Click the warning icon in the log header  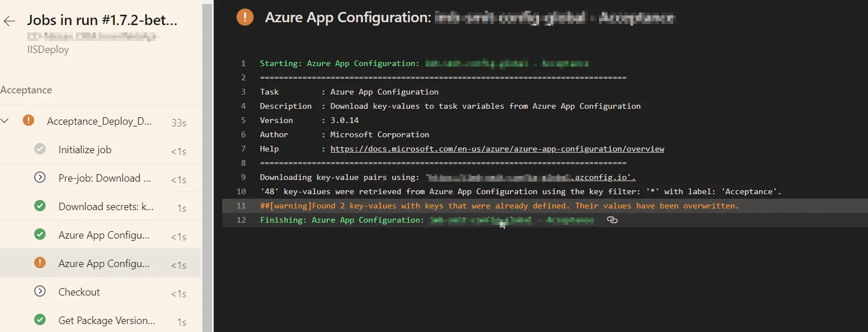[245, 18]
